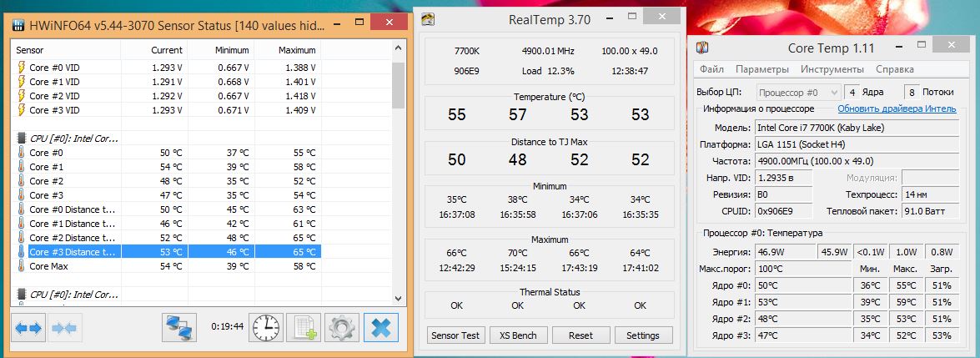
Task: Click Ревизия field B0 in Core Temp
Action: [x=783, y=194]
